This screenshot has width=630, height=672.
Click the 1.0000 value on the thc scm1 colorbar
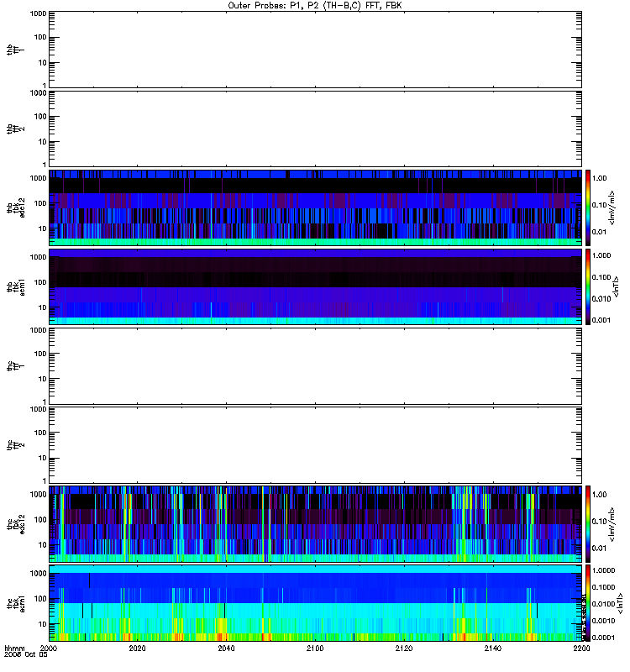click(603, 570)
